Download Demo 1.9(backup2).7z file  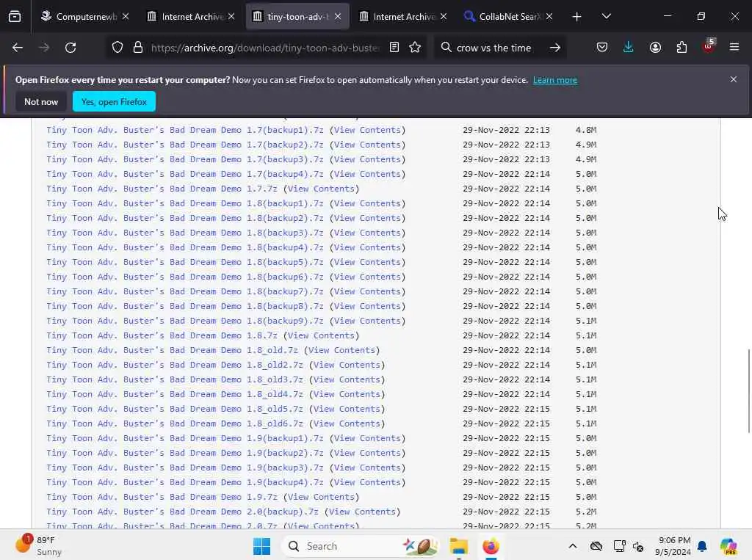[x=185, y=453]
